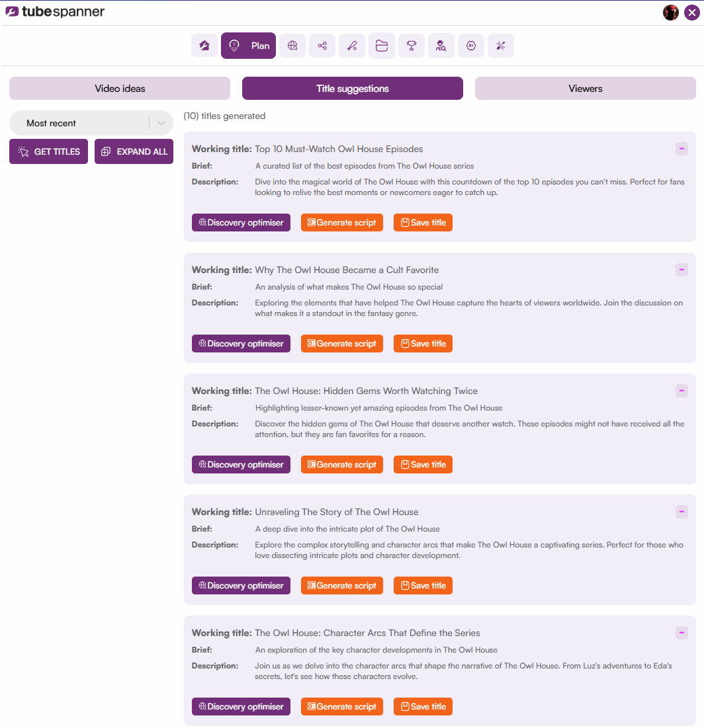Open Discovery optimiser for Hidden Gems title
The height and width of the screenshot is (728, 704).
(241, 464)
